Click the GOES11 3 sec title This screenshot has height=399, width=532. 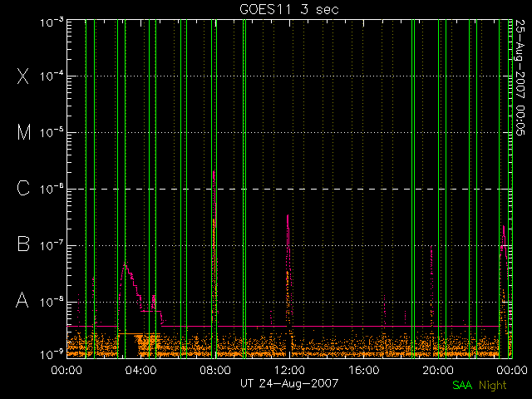[289, 9]
